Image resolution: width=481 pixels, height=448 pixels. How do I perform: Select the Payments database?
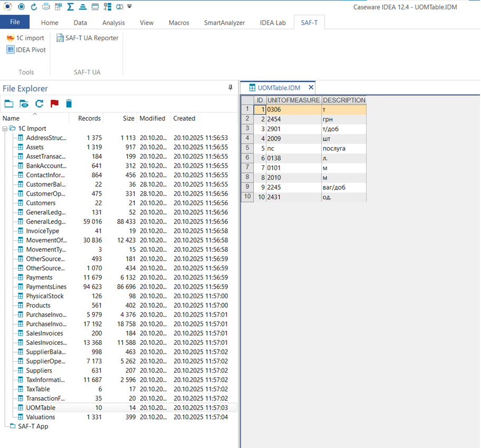point(39,278)
